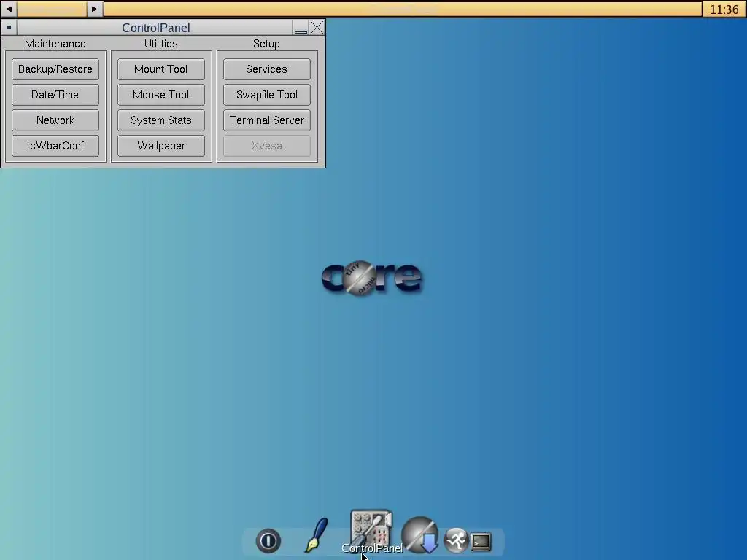The height and width of the screenshot is (560, 747).
Task: Click the Exit power icon in the dock
Action: tap(268, 540)
